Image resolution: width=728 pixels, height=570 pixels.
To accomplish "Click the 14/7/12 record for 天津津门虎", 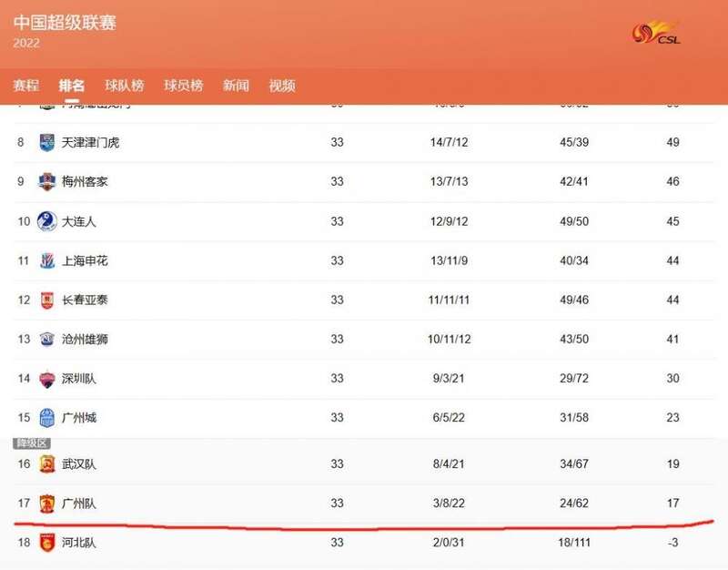I will pos(449,142).
